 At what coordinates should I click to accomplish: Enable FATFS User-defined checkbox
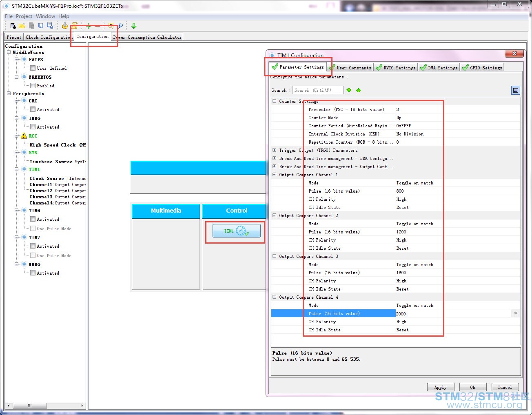tap(33, 68)
